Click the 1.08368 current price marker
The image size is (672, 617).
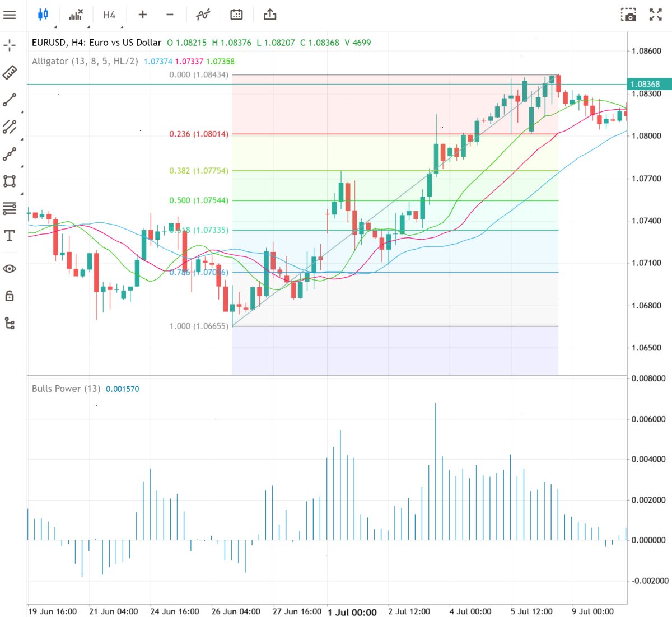coord(645,84)
